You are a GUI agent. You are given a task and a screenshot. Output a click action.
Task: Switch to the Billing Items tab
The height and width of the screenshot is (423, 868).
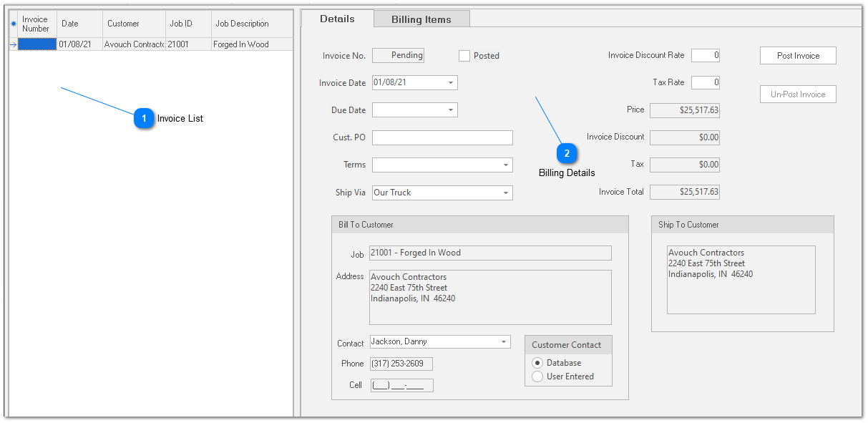coord(421,19)
